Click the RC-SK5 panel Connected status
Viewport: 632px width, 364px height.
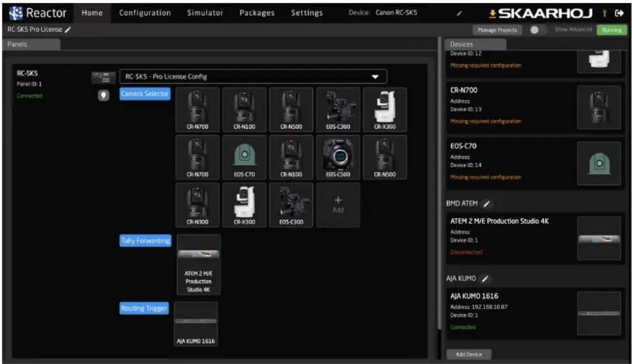click(30, 96)
